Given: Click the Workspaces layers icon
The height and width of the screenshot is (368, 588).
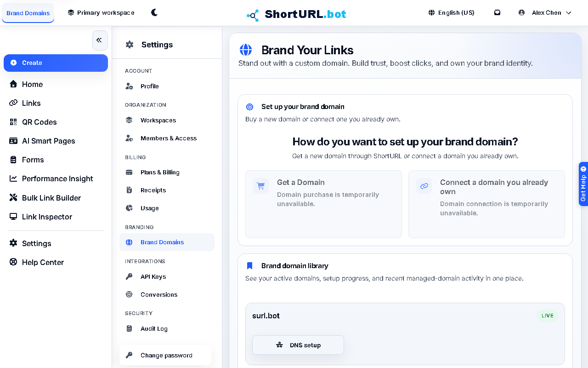Looking at the screenshot, I should coord(129,121).
